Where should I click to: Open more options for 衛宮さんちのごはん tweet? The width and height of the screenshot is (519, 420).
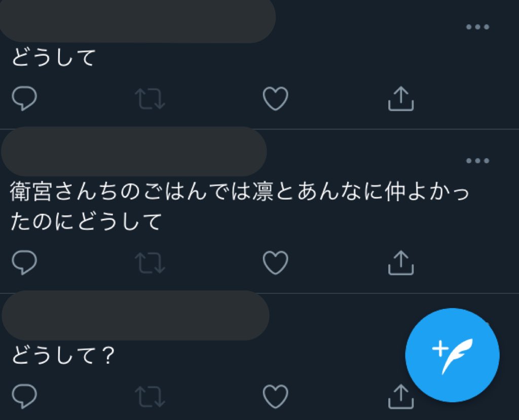tap(477, 161)
